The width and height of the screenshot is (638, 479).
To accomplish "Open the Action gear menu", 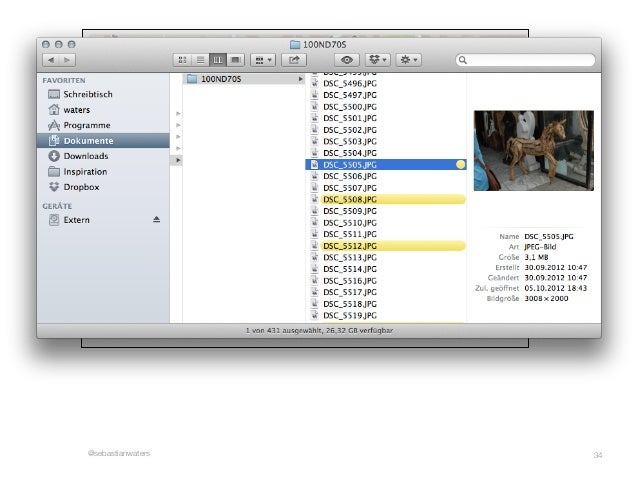I will pos(409,60).
